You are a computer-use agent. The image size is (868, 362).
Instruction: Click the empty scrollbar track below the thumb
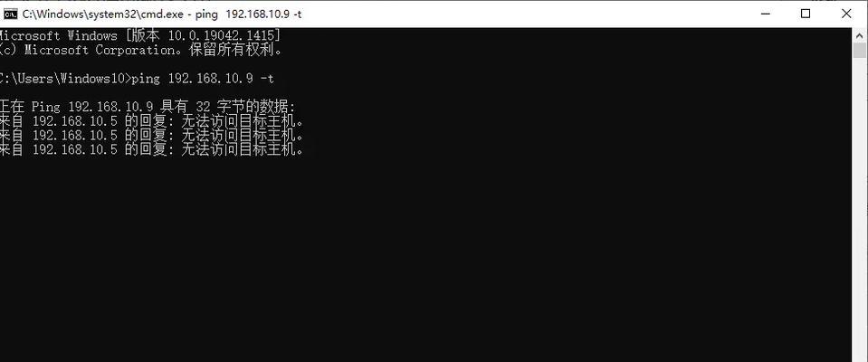pos(859,210)
